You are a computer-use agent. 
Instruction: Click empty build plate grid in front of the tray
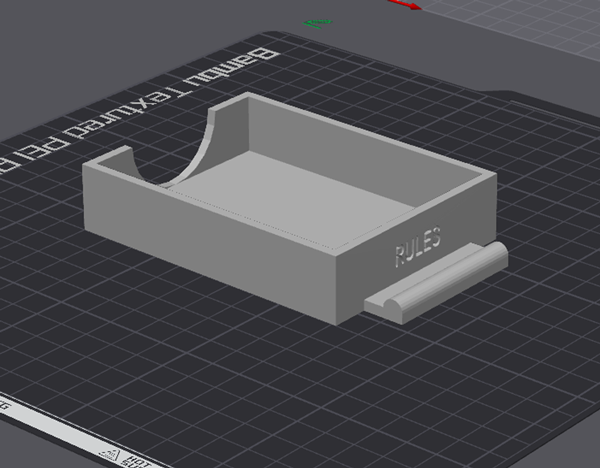250,370
